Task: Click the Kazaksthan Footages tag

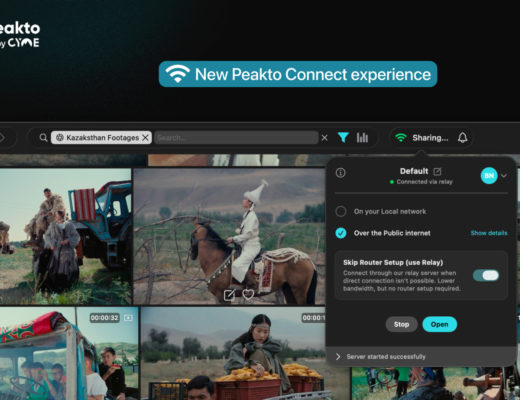Action: click(101, 137)
